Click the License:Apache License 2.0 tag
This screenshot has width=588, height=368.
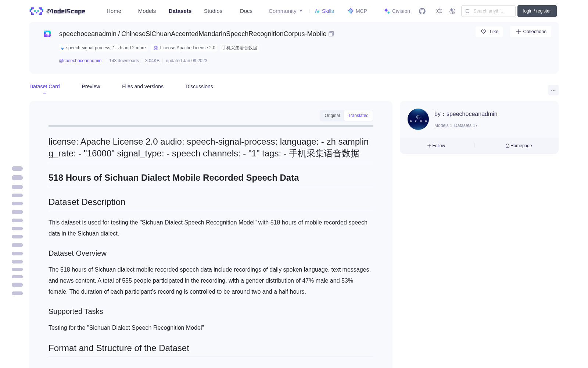(x=184, y=48)
